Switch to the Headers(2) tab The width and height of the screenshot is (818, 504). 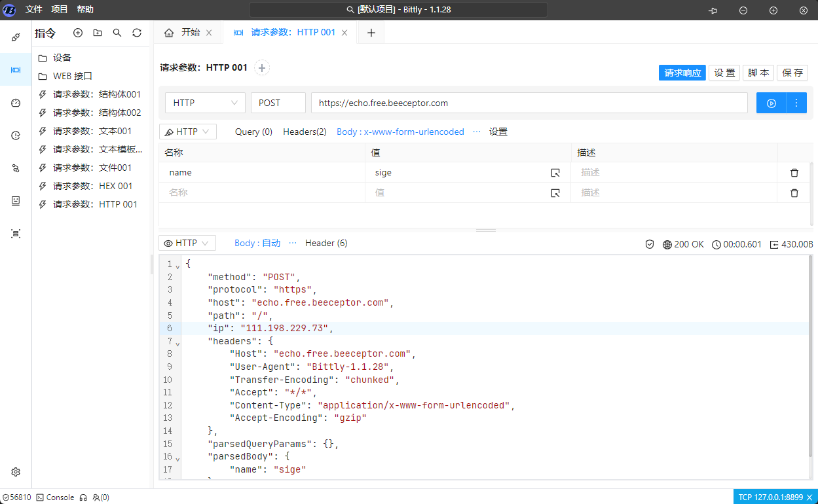tap(305, 132)
